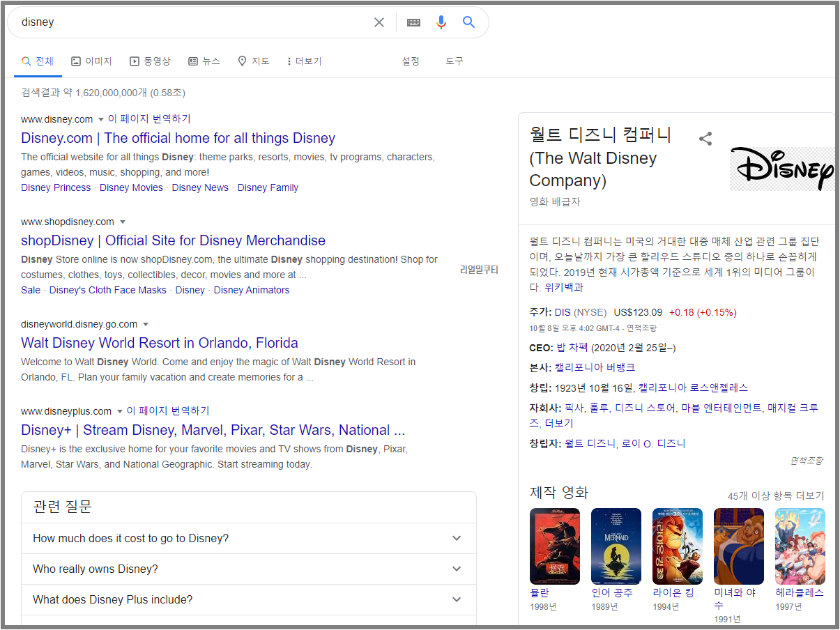
Task: Open Disney's Cloth Face Masks sitelink
Action: pos(108,290)
